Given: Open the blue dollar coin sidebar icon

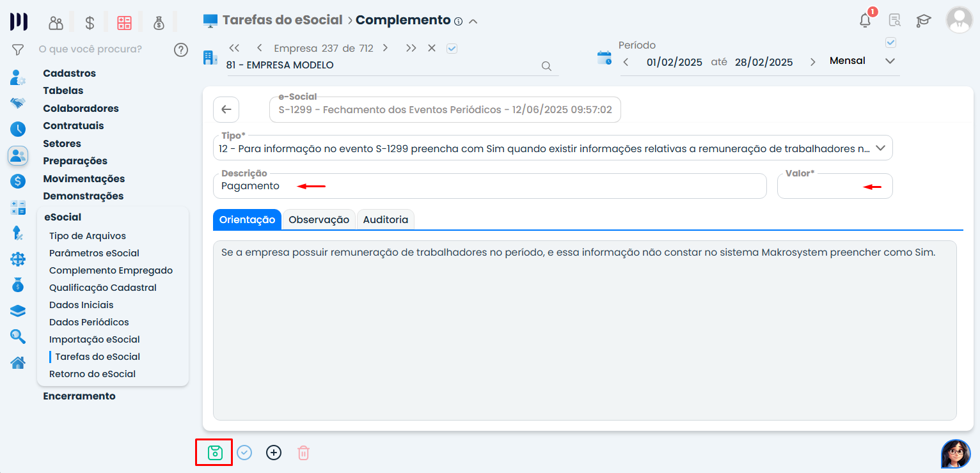Looking at the screenshot, I should 18,181.
